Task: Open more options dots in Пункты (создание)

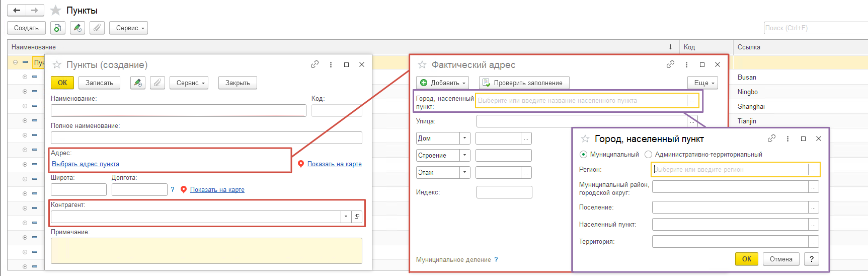Action: pyautogui.click(x=331, y=64)
